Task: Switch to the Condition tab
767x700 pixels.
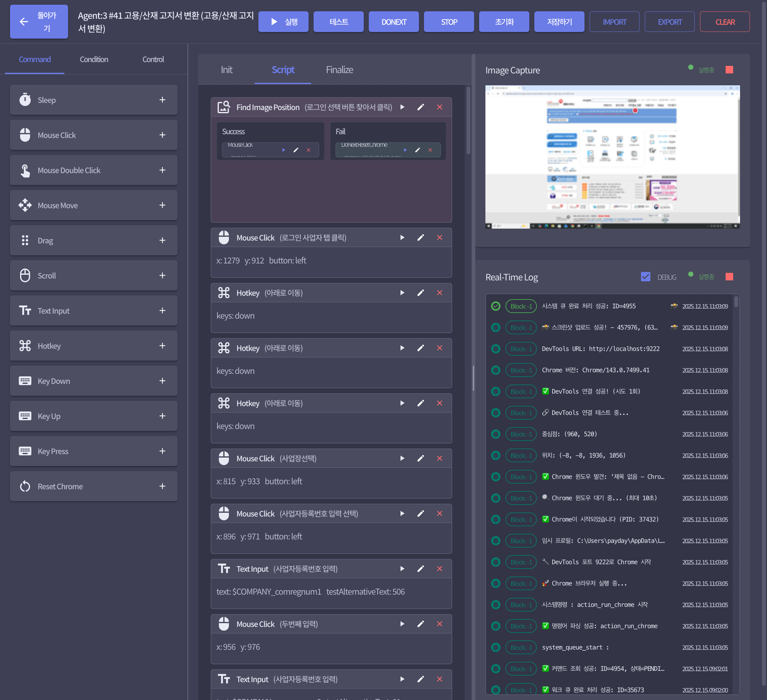Action: click(94, 59)
